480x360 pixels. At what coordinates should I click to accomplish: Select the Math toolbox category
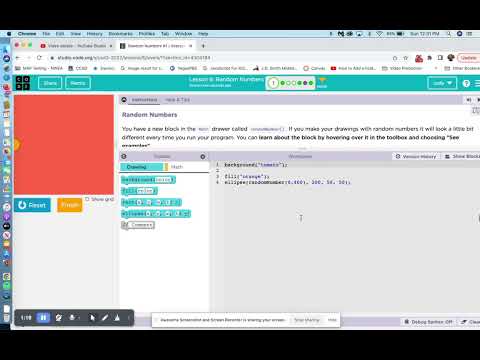tap(177, 167)
